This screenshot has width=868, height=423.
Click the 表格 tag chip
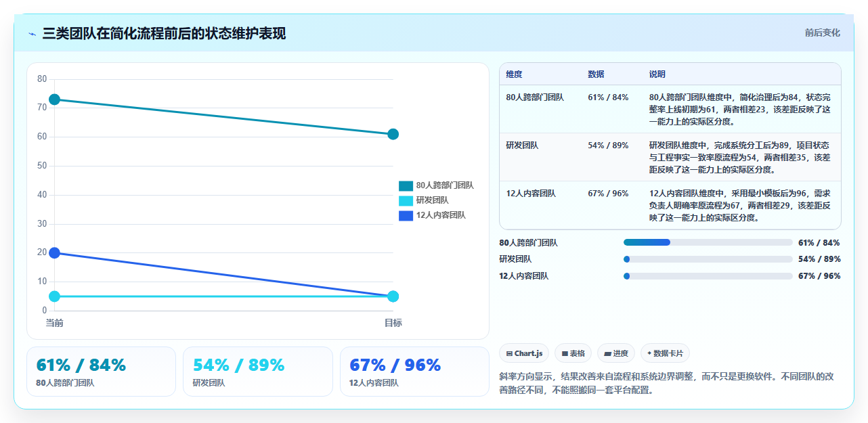pyautogui.click(x=573, y=353)
